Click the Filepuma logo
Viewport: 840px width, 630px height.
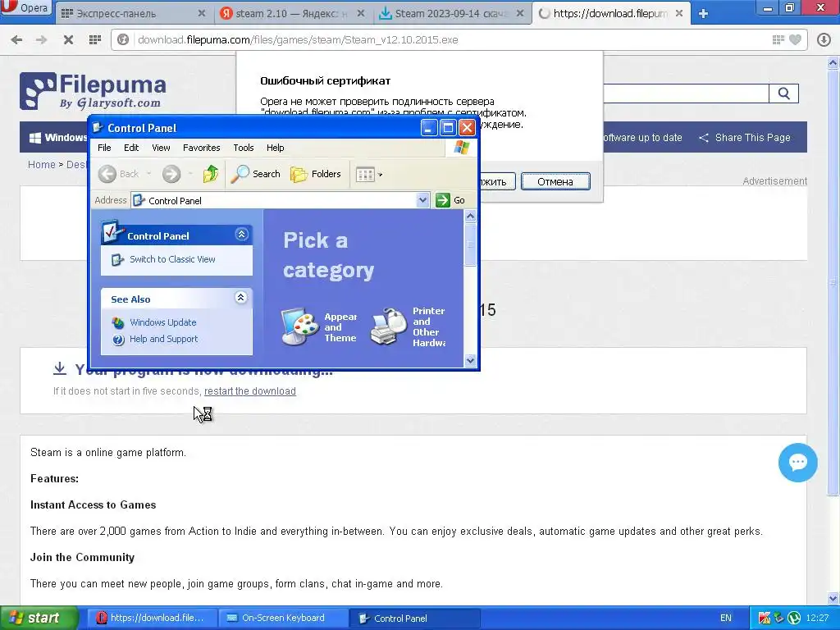[x=94, y=91]
